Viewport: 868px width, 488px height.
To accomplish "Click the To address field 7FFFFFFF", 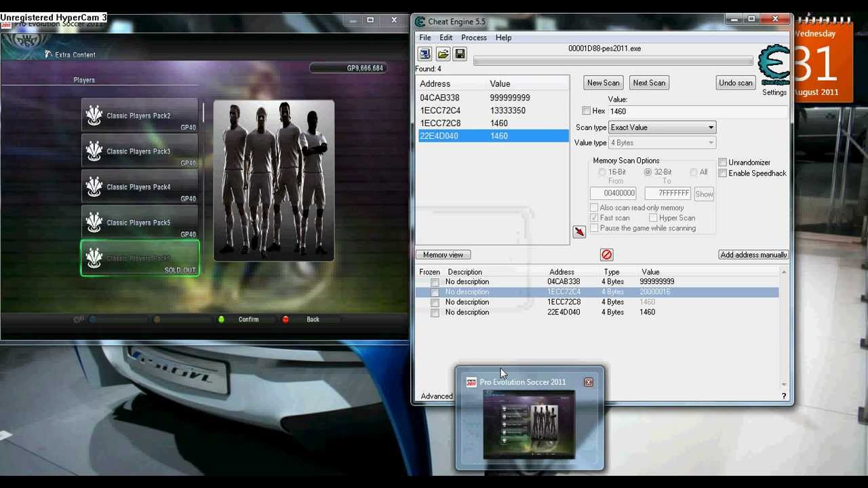I will (667, 194).
